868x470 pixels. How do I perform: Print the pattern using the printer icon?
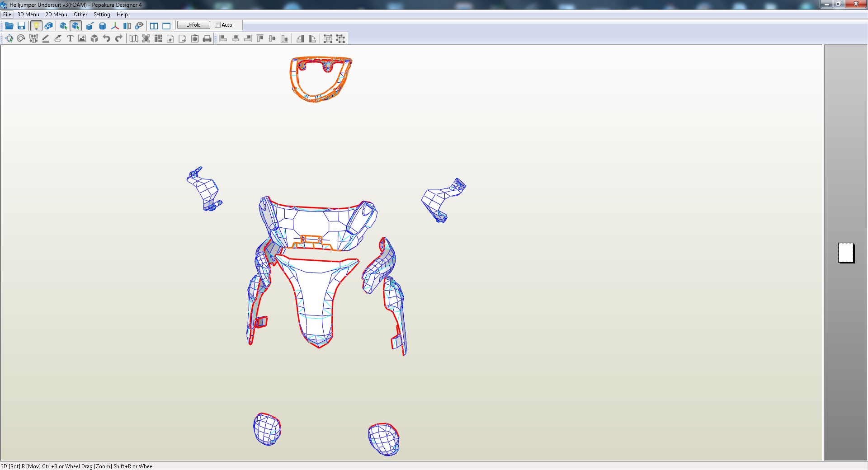[207, 38]
